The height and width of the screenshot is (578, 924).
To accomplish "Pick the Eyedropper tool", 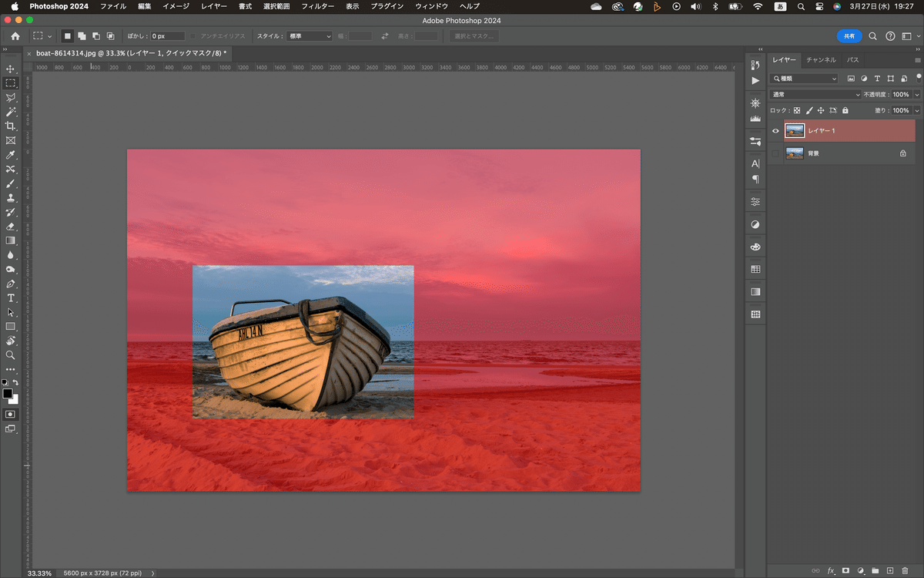I will 11,155.
